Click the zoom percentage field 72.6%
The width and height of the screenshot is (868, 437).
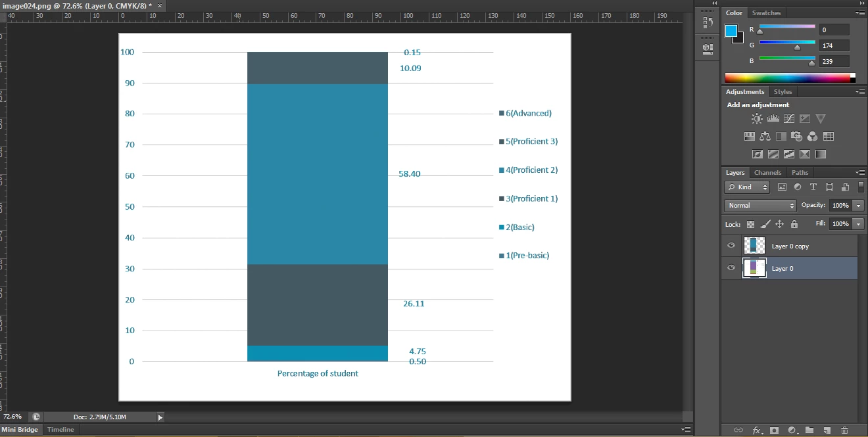click(13, 417)
